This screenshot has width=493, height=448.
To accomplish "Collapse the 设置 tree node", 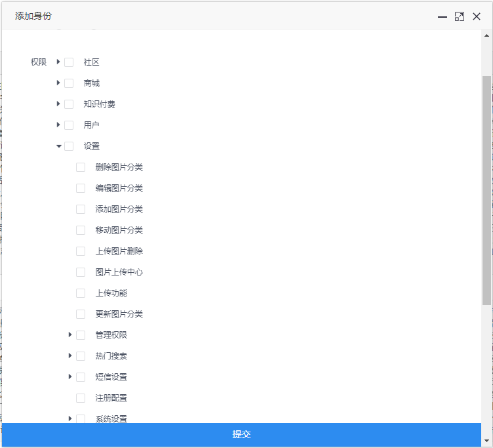I will (x=59, y=146).
